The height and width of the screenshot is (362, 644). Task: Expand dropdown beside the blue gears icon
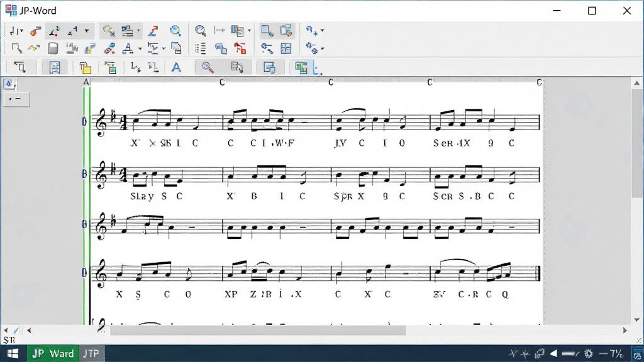click(x=322, y=49)
